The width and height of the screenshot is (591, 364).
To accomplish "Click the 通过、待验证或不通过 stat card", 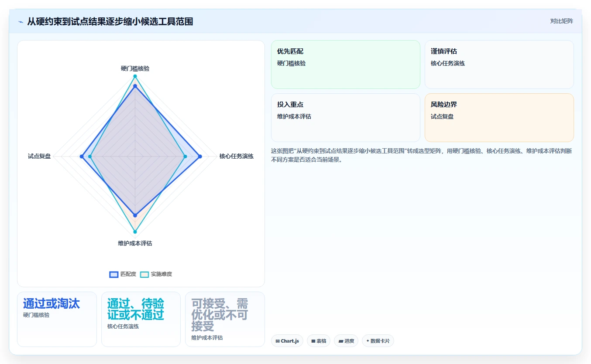I will point(141,319).
